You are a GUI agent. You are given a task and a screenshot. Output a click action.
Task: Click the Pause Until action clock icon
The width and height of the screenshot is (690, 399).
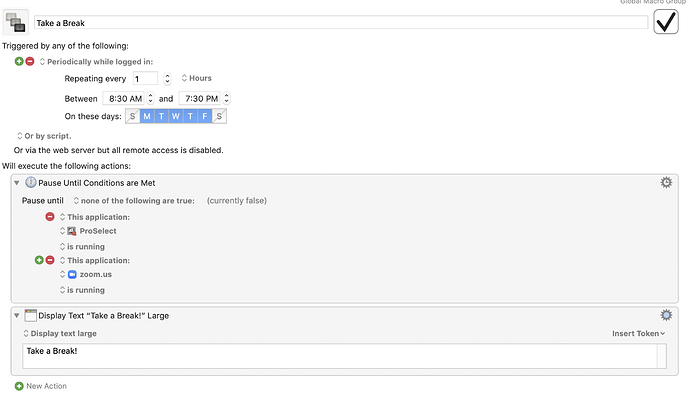tap(30, 183)
